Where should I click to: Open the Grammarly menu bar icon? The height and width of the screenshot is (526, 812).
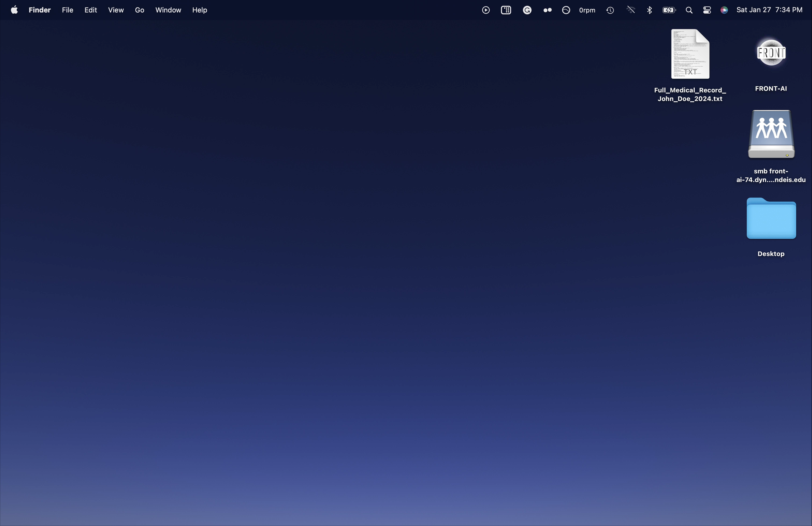(x=527, y=10)
